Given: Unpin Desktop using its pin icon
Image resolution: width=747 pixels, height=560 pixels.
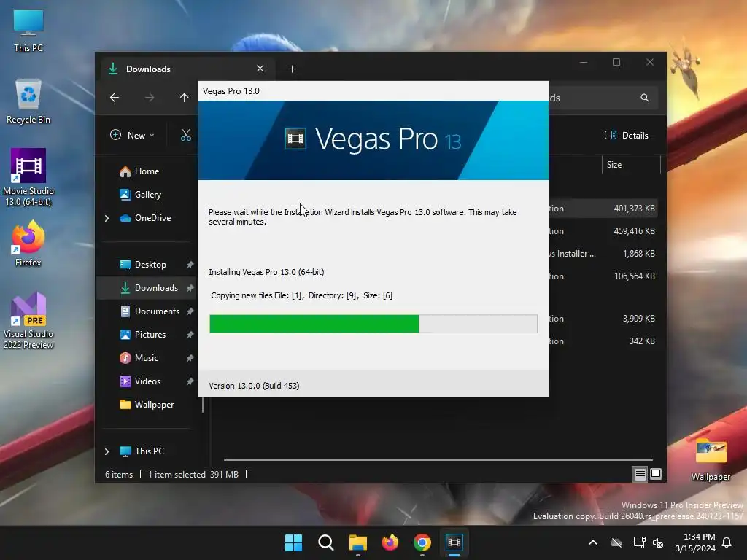Looking at the screenshot, I should pyautogui.click(x=190, y=265).
